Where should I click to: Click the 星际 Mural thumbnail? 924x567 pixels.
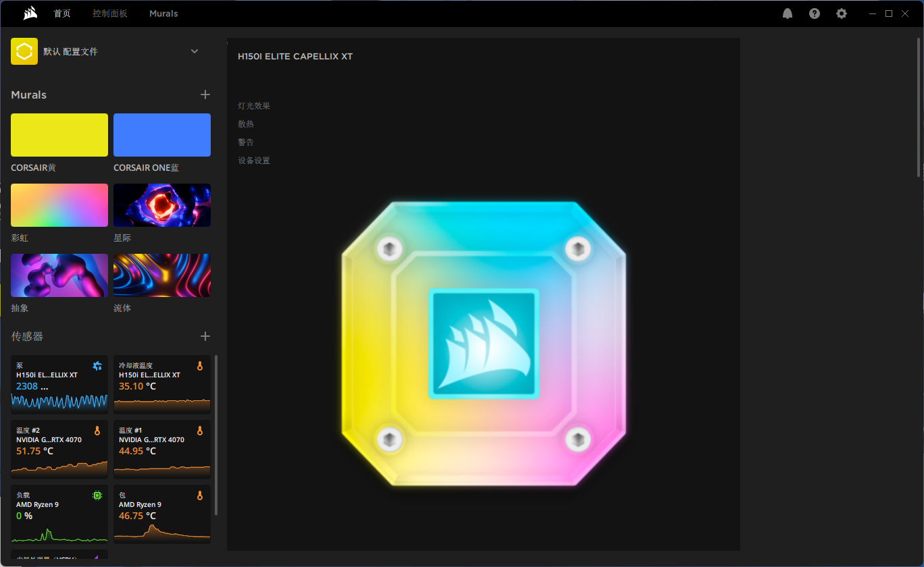pyautogui.click(x=162, y=205)
